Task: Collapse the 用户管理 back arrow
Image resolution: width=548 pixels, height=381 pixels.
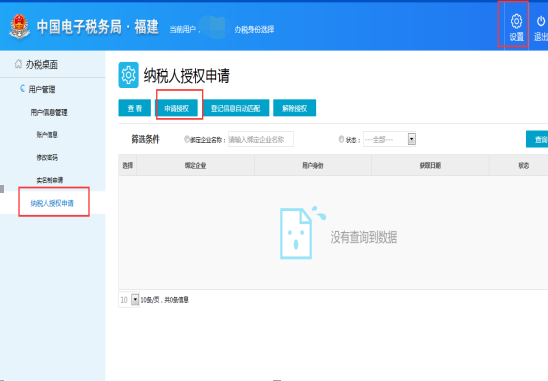Action: [23, 88]
